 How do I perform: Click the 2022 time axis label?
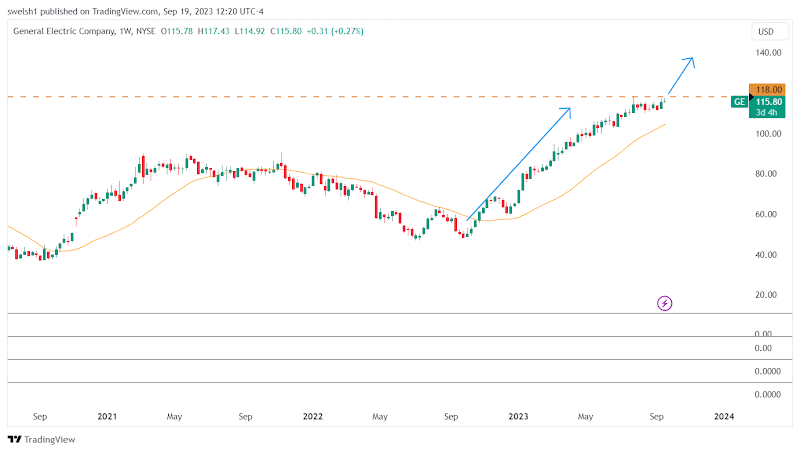tap(313, 416)
